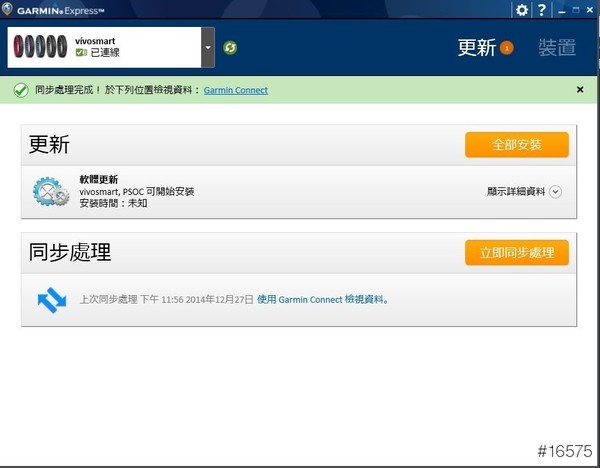Open the device selector dropdown arrow

(208, 47)
